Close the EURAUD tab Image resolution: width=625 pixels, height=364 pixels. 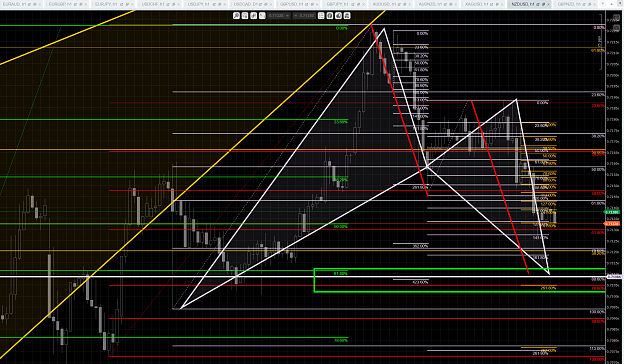[40, 4]
